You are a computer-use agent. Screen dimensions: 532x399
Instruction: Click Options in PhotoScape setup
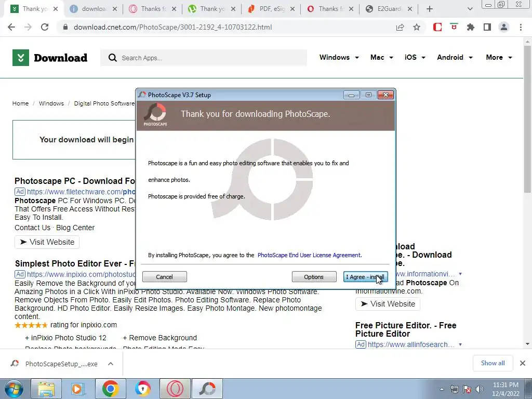click(x=314, y=277)
